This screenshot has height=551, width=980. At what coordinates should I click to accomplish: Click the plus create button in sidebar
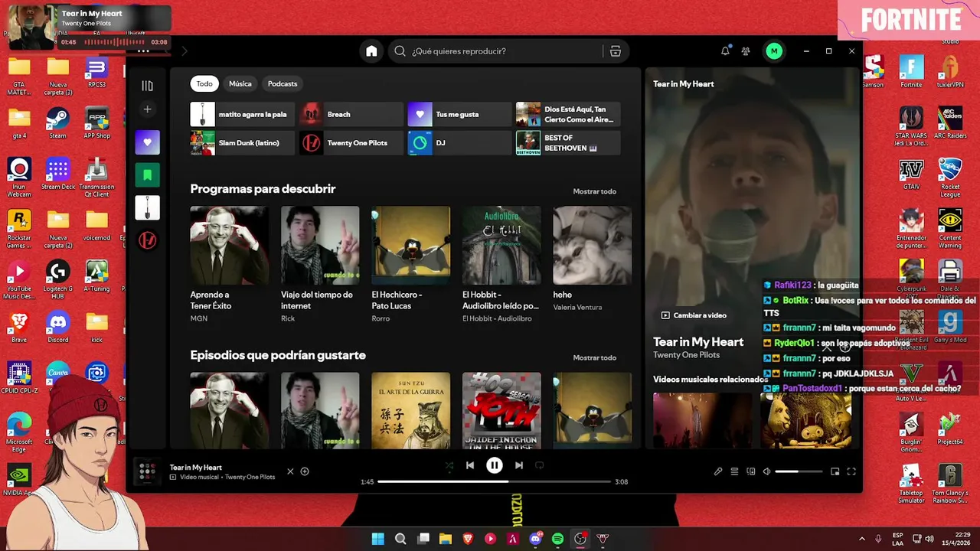click(x=148, y=109)
